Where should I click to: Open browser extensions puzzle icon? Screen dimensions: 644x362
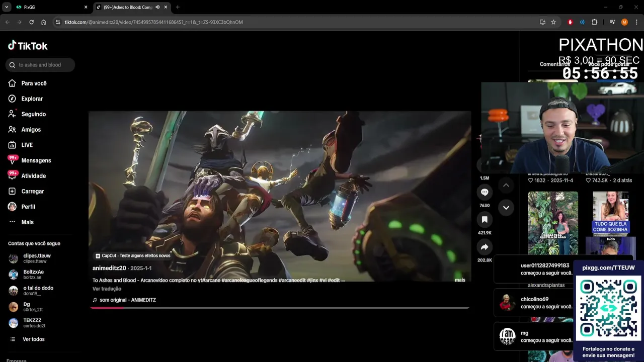594,22
